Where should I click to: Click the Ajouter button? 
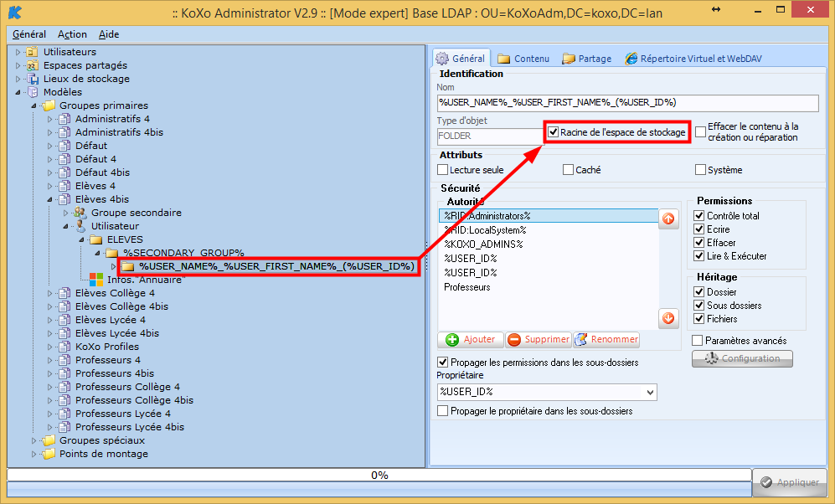tap(471, 340)
